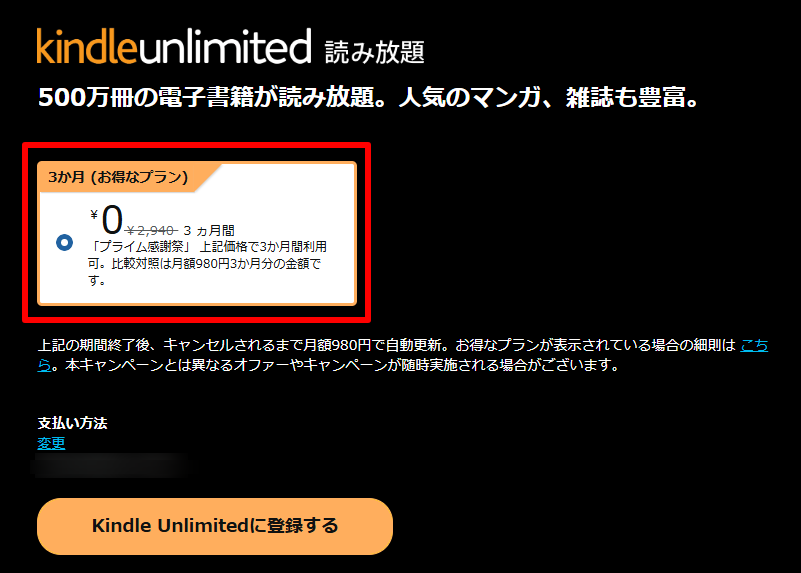801x573 pixels.
Task: Click the 500万冊の電子書籍 headline
Action: (x=368, y=97)
